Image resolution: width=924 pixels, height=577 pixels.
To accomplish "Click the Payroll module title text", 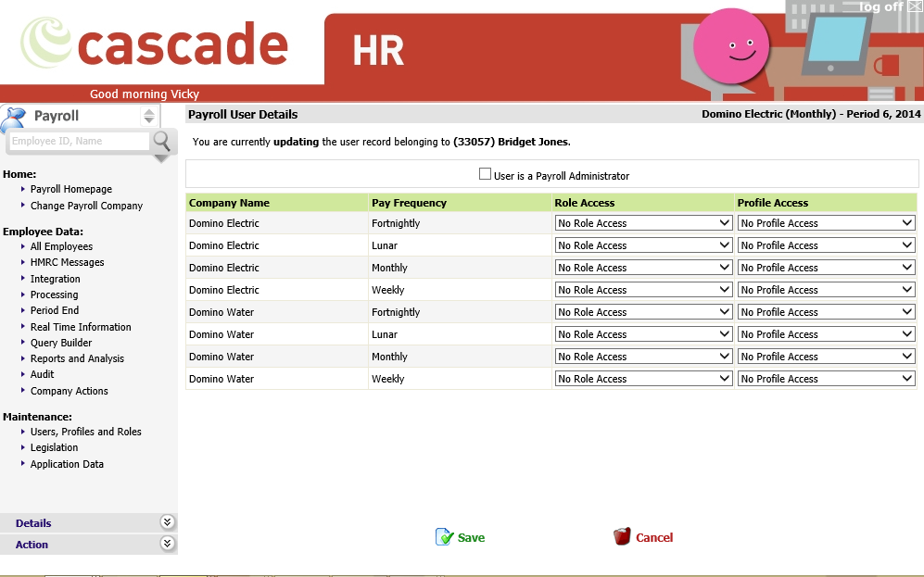I will [56, 116].
